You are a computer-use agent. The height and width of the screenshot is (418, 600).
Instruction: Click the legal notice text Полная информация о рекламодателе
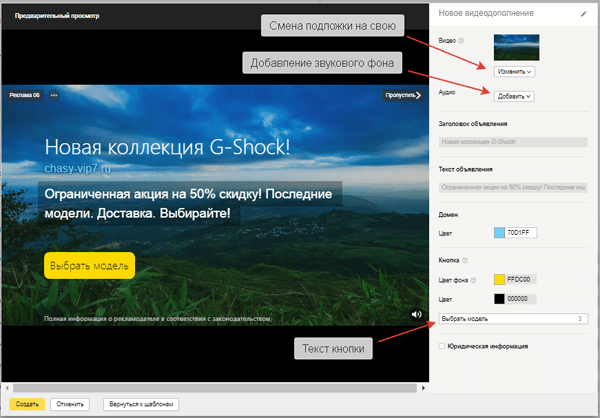157,318
